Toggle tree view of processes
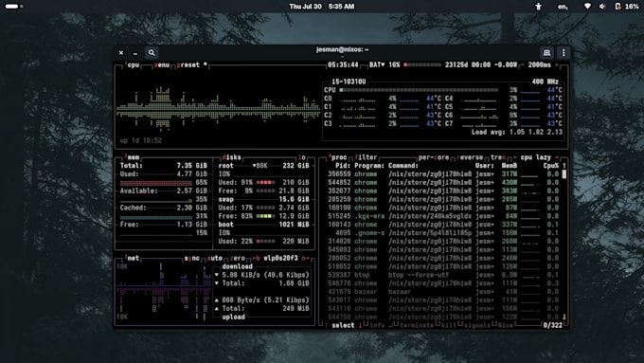Viewport: 644px width, 363px height. pos(498,157)
